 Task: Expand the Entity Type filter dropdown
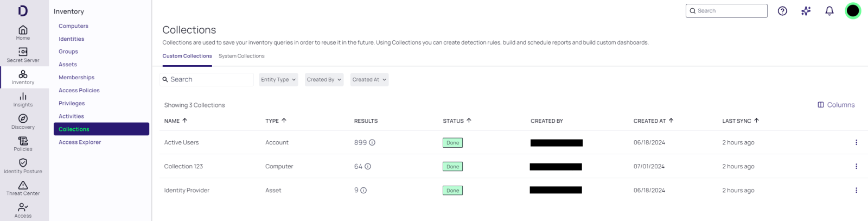point(278,80)
